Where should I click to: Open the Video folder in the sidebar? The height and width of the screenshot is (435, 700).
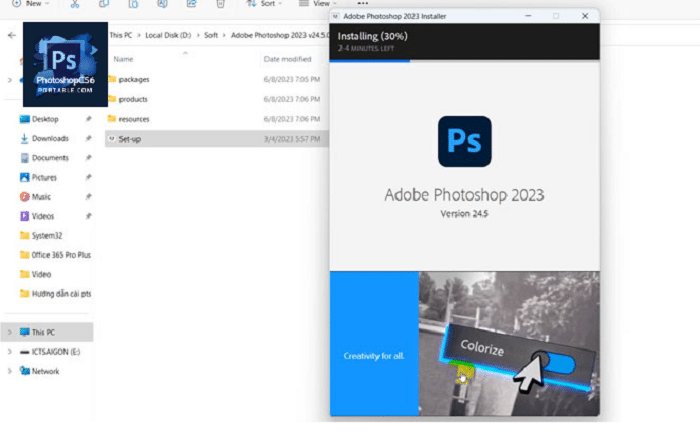click(x=41, y=274)
